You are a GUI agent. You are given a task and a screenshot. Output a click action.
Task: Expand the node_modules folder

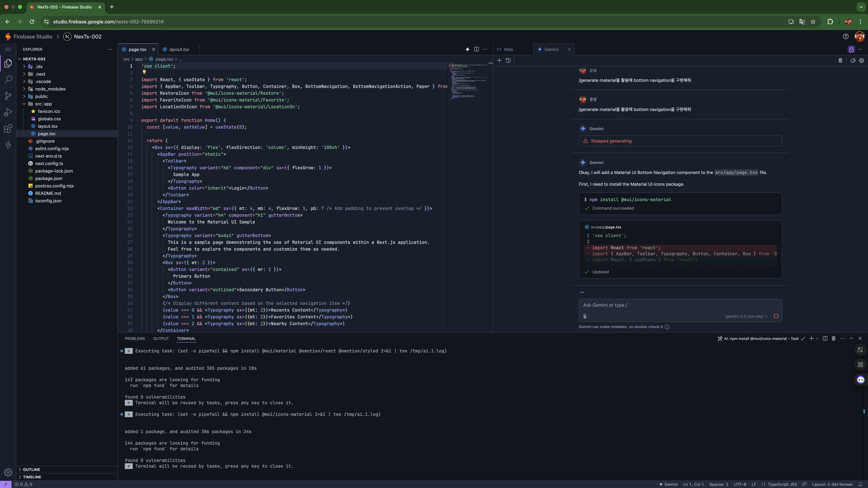tap(50, 89)
